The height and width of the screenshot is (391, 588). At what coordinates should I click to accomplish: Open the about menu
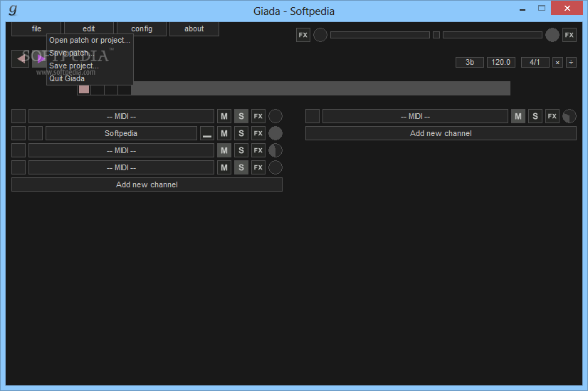pyautogui.click(x=194, y=29)
